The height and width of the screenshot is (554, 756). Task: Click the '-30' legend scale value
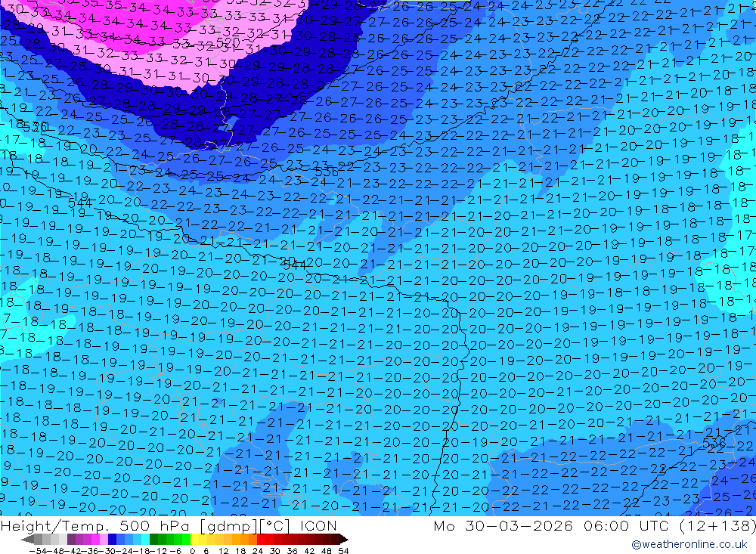tap(107, 551)
